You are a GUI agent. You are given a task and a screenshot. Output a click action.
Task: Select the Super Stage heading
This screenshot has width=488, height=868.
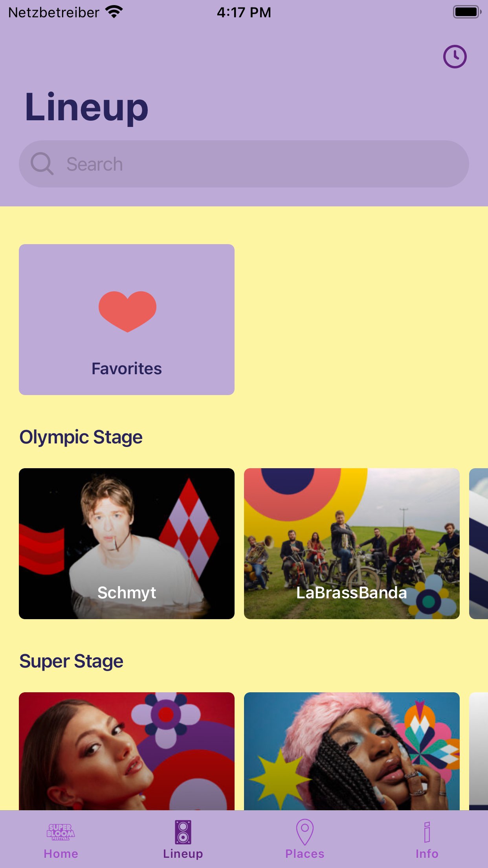[72, 661]
